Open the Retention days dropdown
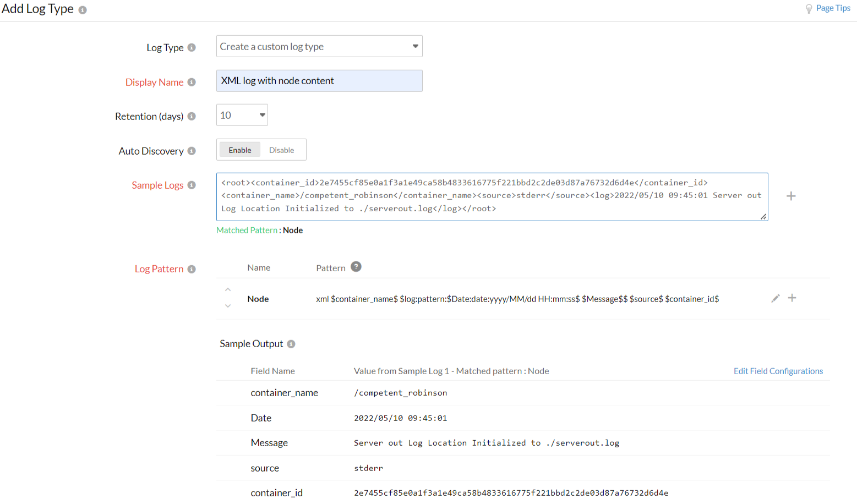This screenshot has height=504, width=857. click(242, 115)
